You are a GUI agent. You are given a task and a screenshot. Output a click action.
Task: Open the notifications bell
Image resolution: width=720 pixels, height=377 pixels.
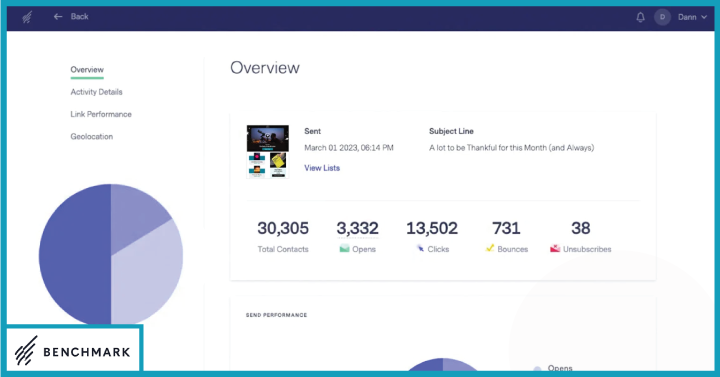[640, 17]
